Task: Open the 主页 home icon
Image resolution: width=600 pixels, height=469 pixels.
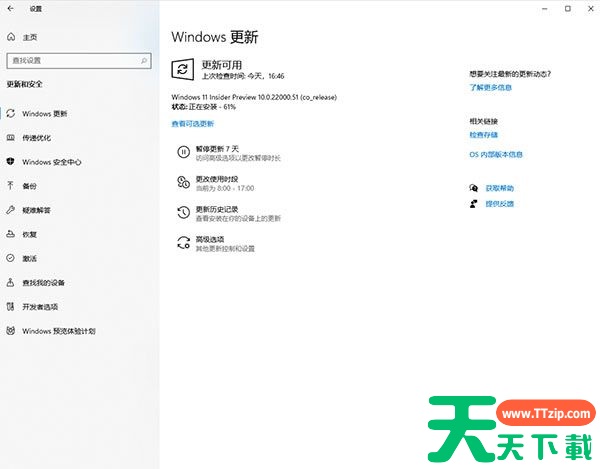Action: click(11, 37)
